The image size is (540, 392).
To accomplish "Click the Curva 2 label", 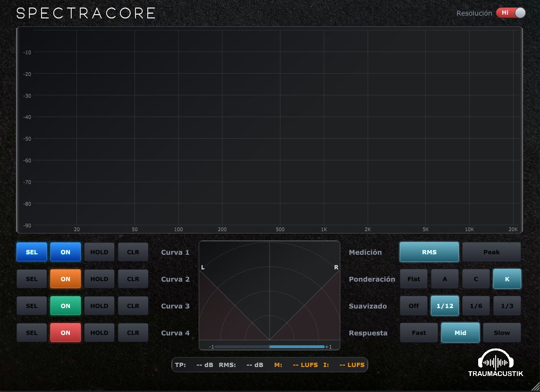I will click(x=175, y=279).
